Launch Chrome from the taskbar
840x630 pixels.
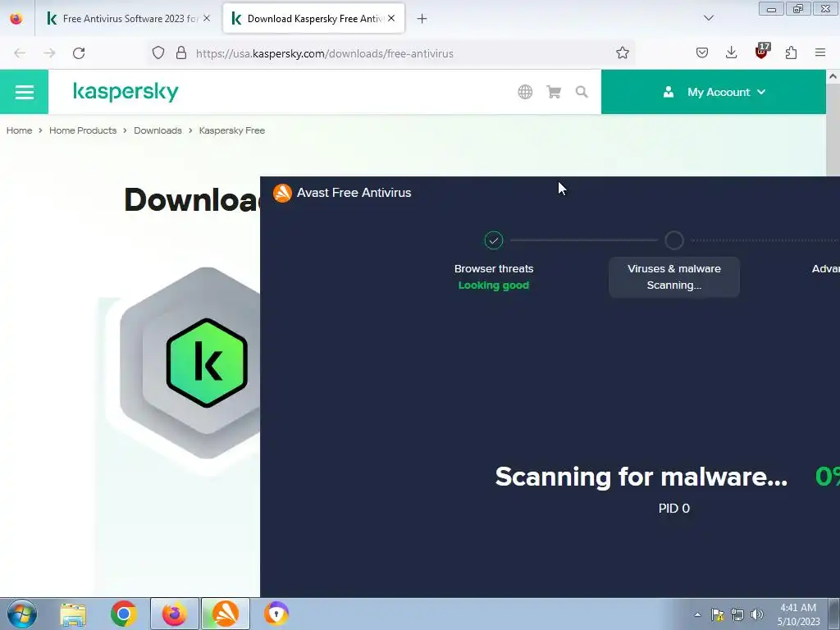(x=124, y=614)
